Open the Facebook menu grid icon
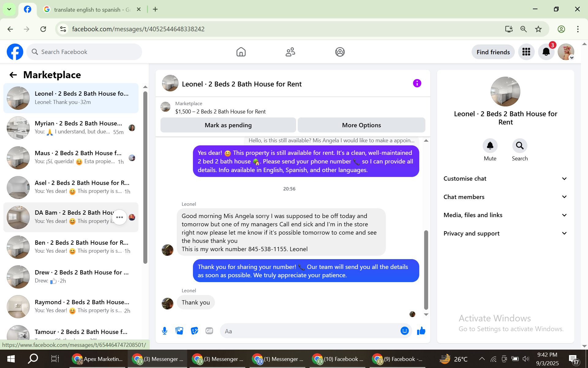588x368 pixels. [x=526, y=52]
